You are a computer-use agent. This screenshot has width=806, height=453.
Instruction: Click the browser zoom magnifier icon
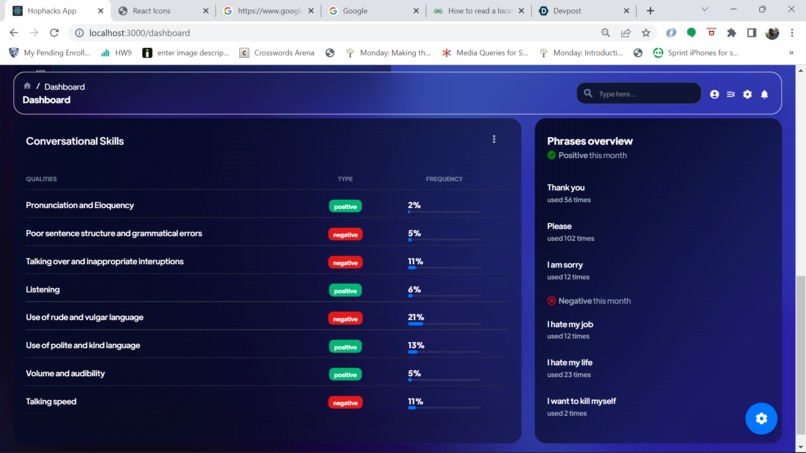[606, 33]
